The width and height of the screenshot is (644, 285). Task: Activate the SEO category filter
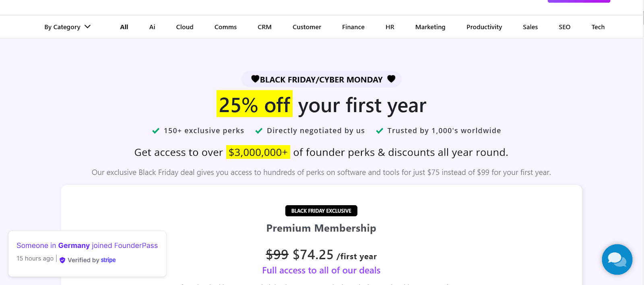[564, 27]
